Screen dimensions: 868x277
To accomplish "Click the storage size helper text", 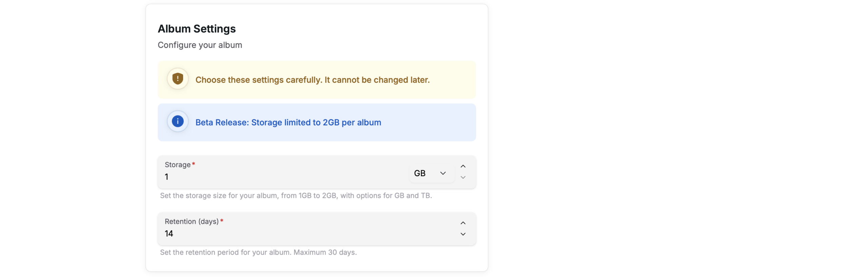I will (296, 196).
